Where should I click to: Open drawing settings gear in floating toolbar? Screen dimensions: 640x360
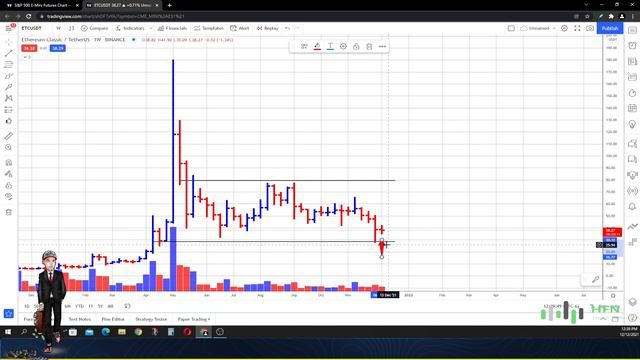[x=343, y=47]
